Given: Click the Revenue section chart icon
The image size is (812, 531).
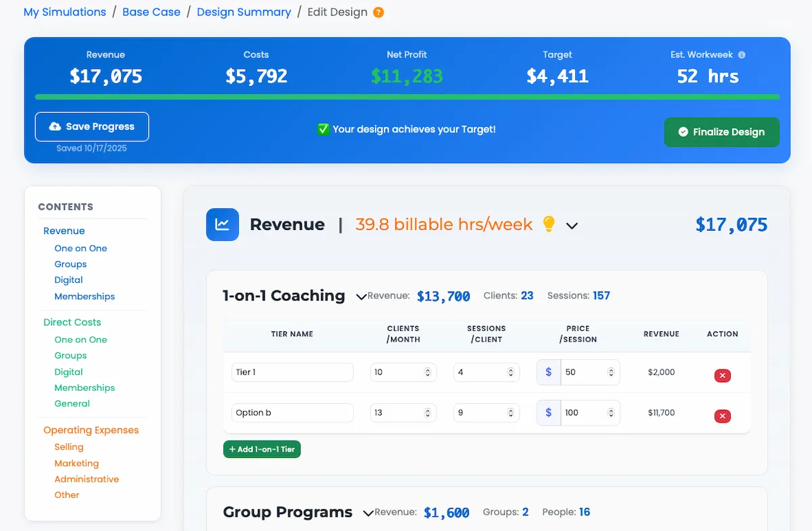Looking at the screenshot, I should point(222,224).
